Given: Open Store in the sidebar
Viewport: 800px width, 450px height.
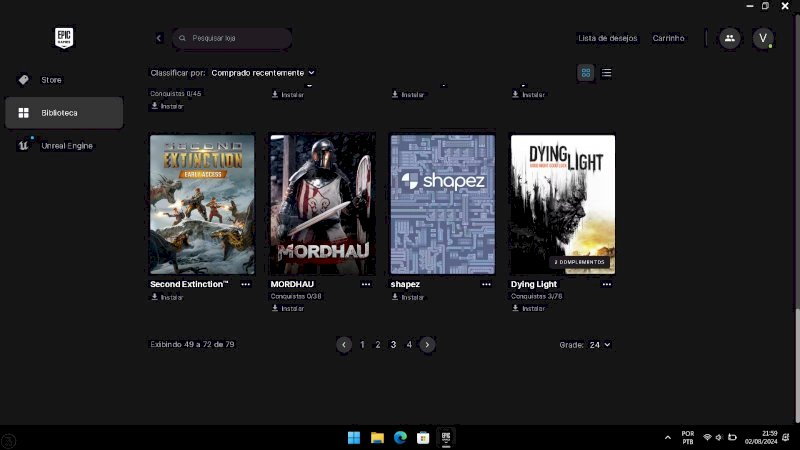Looking at the screenshot, I should tap(51, 79).
